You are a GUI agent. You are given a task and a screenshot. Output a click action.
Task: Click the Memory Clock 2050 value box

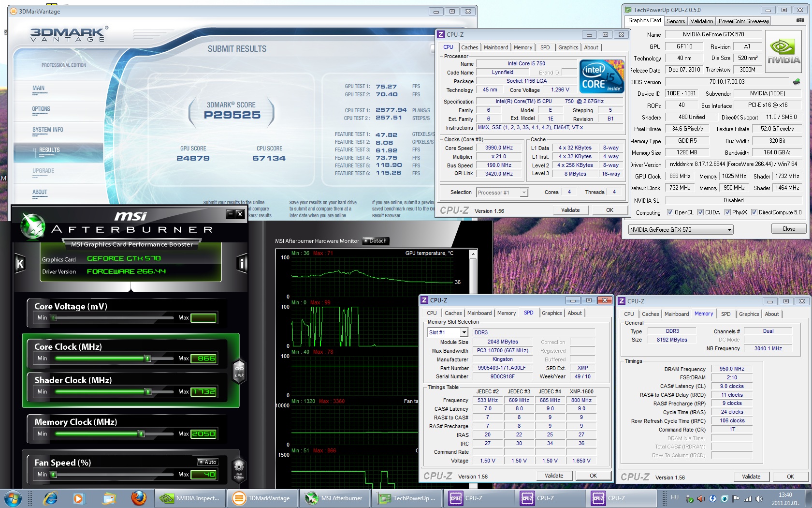coord(203,434)
